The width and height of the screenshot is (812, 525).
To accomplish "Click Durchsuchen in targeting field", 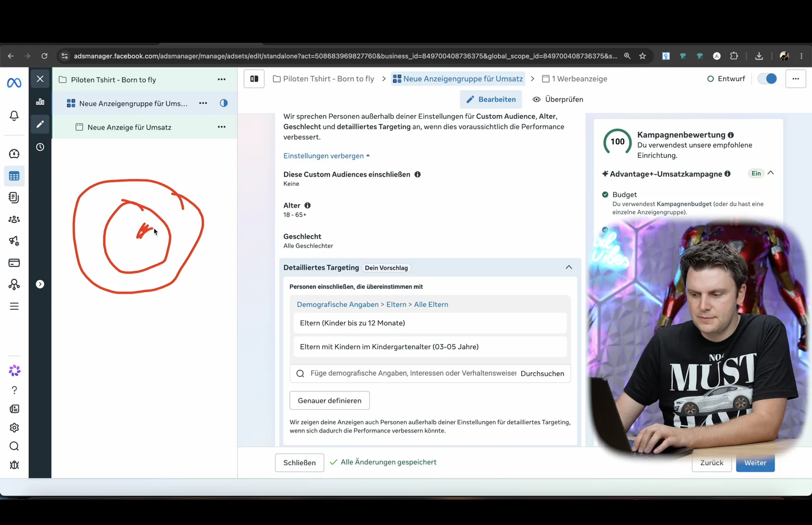I will point(542,374).
